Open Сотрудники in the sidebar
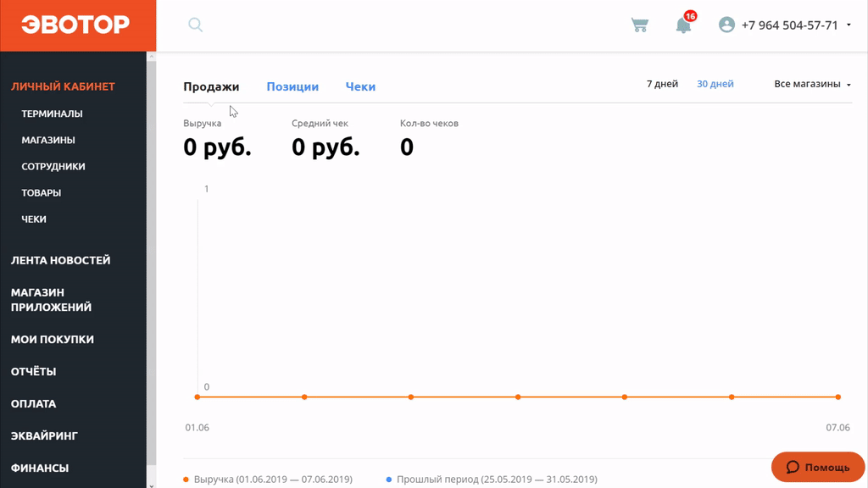868x488 pixels. (x=53, y=166)
